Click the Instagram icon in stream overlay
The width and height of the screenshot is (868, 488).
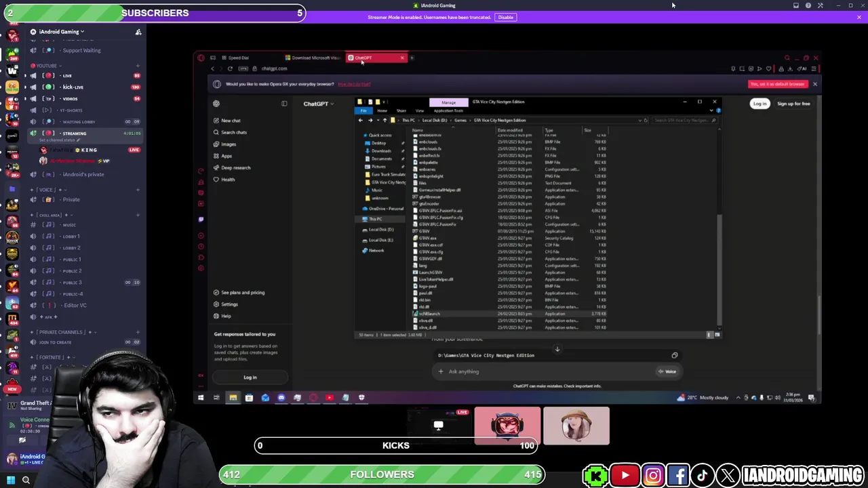pos(653,475)
